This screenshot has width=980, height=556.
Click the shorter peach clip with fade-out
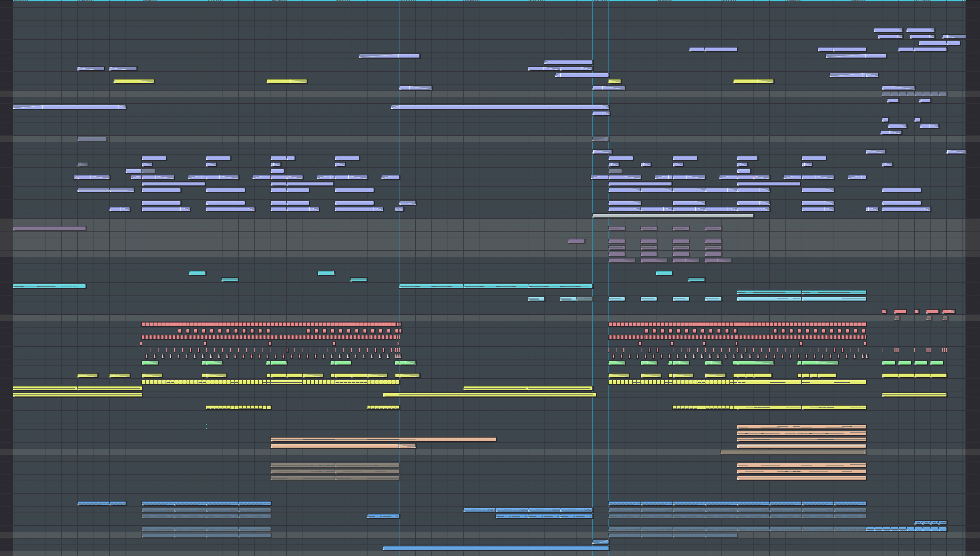343,446
